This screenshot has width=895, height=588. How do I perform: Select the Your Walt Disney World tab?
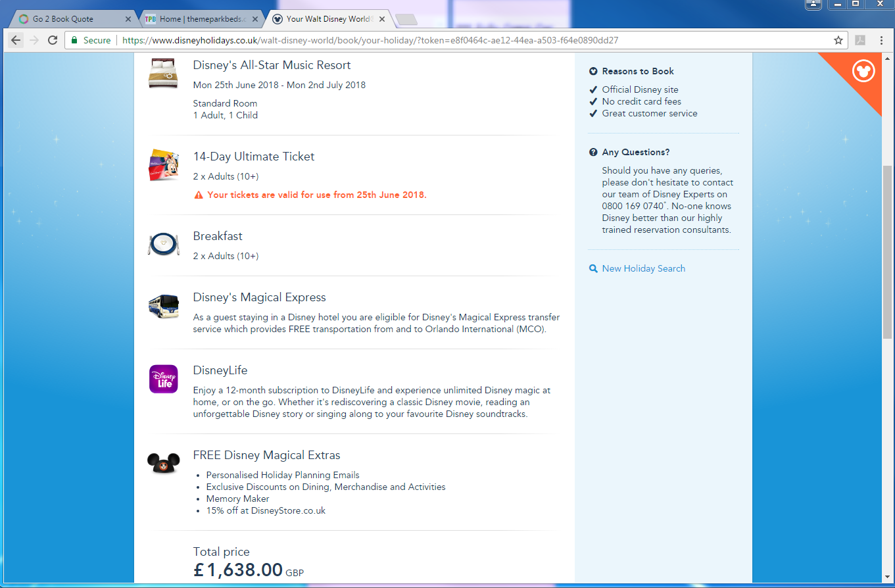tap(328, 19)
